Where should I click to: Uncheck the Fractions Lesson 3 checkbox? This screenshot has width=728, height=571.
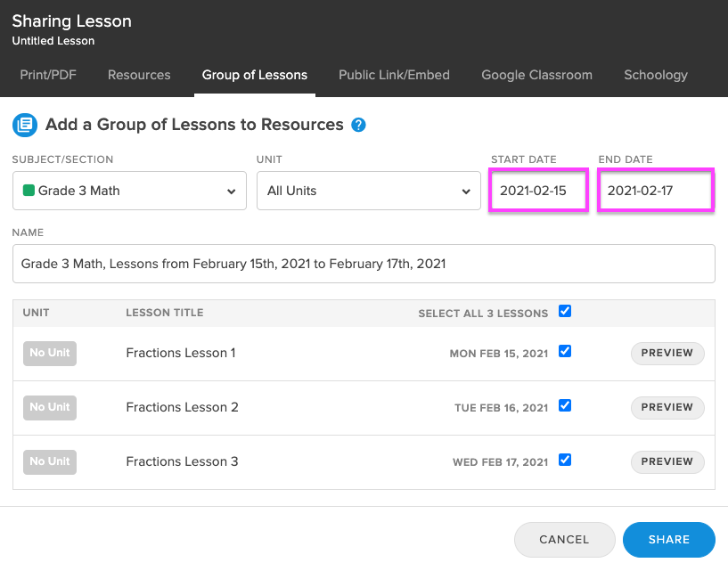click(x=565, y=460)
